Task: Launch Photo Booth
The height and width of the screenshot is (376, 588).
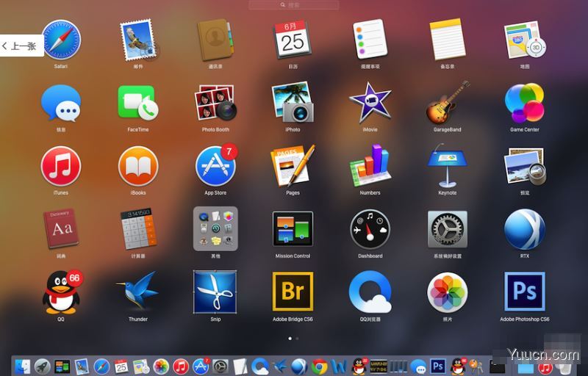Action: [x=215, y=102]
